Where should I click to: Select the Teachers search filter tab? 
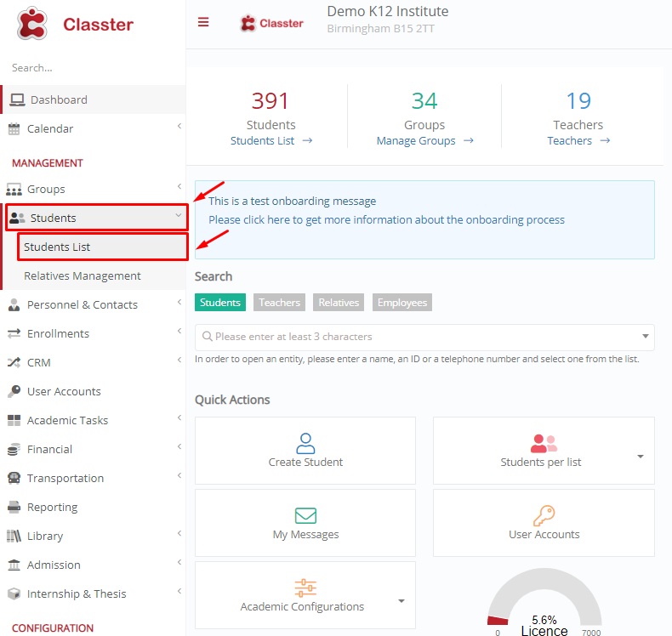pyautogui.click(x=279, y=303)
